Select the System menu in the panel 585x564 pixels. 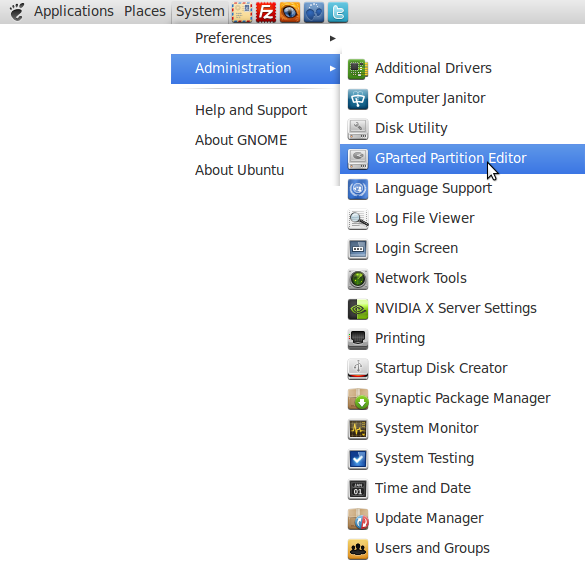[x=200, y=11]
